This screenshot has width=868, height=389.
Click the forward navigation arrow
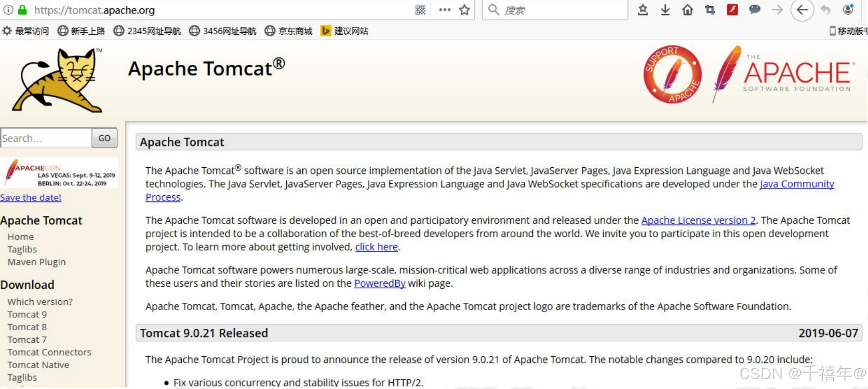777,10
